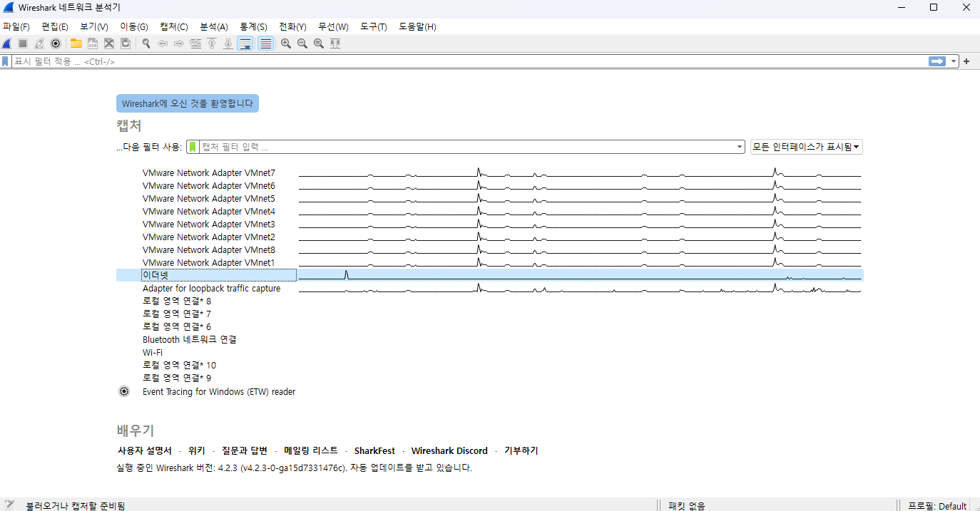Screen dimensions: 980x511
Task: Open the 도구(T) menu
Action: pos(373,26)
